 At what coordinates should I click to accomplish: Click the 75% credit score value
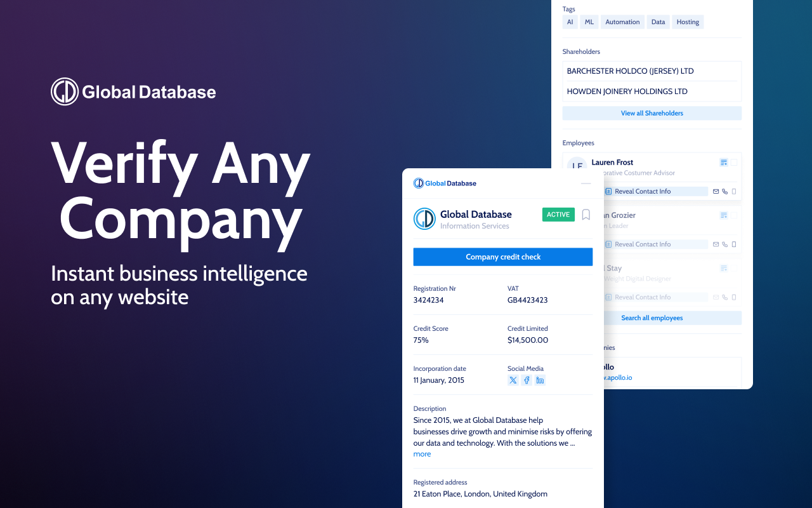click(421, 340)
